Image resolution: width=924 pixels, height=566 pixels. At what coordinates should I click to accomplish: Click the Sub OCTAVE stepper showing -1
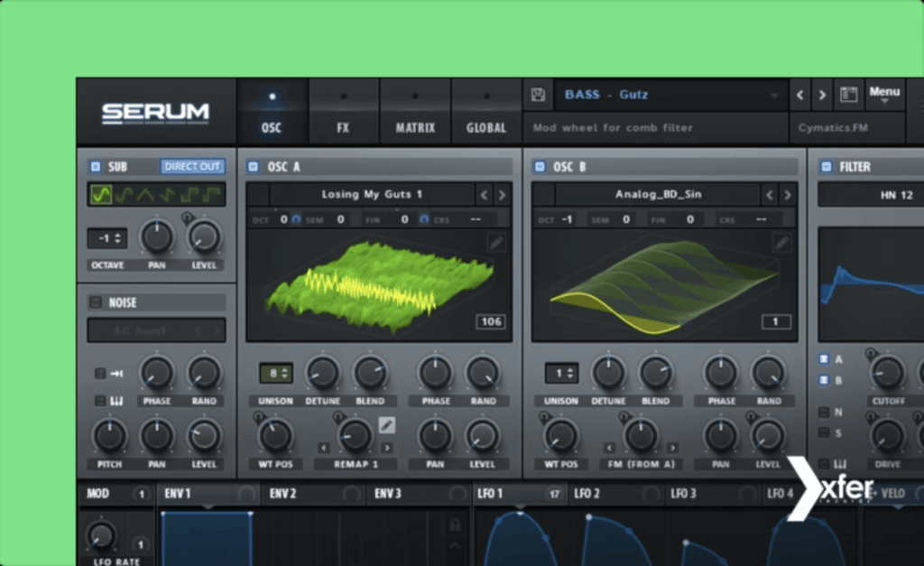tap(107, 238)
